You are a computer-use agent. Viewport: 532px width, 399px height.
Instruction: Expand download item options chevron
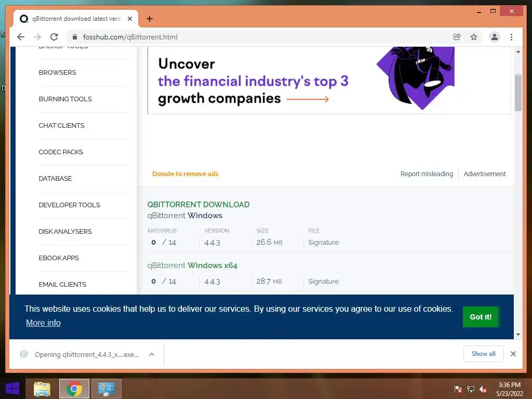tap(152, 354)
